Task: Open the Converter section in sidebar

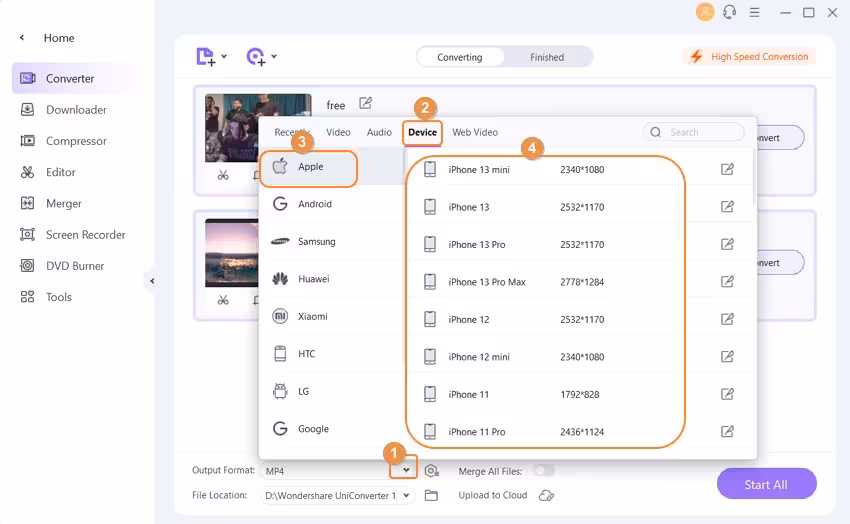Action: 76,79
